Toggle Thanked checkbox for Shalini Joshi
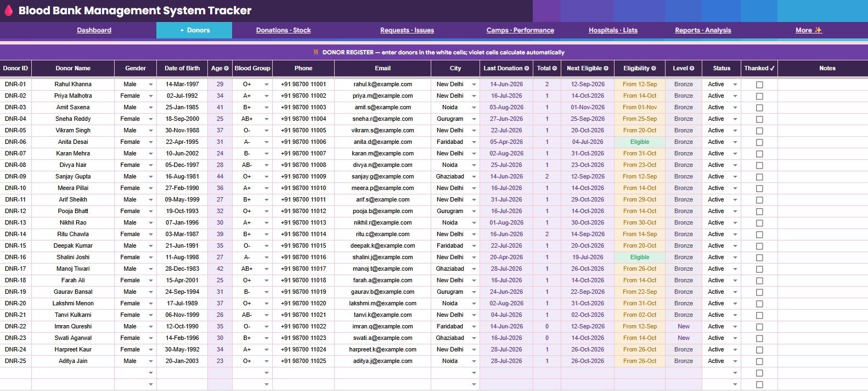868x391 pixels. pyautogui.click(x=759, y=258)
